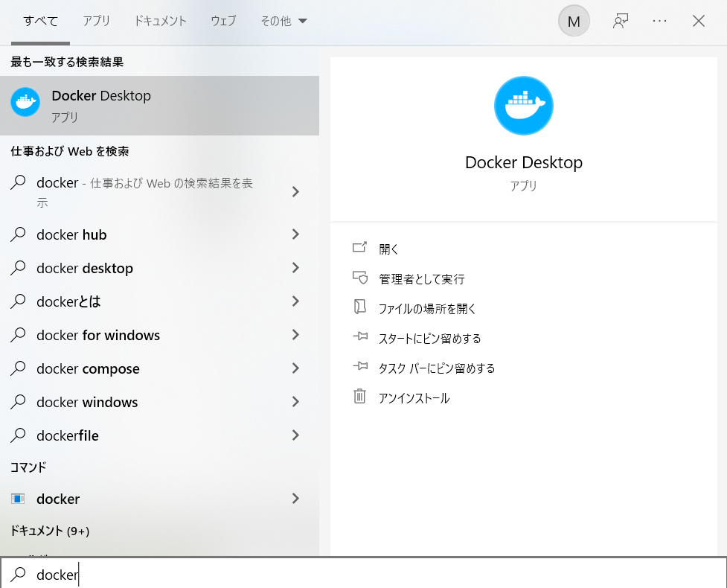The height and width of the screenshot is (588, 727).
Task: Switch to the すべて tab
Action: (x=40, y=21)
